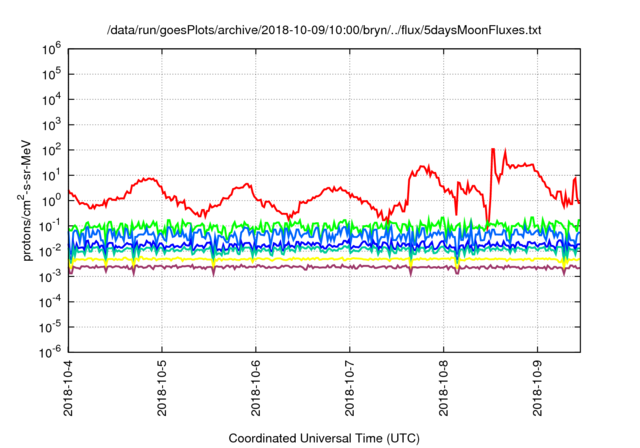Click the 2018-10-5 x-axis date label

point(162,388)
